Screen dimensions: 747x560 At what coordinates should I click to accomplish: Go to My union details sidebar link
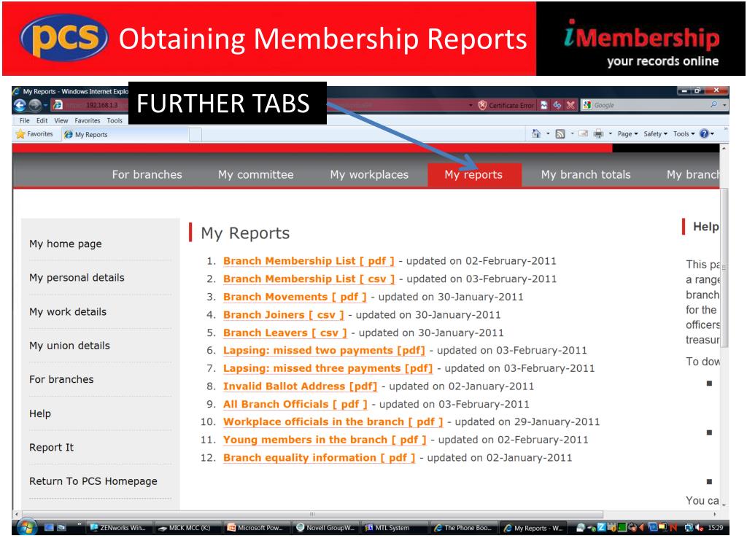[69, 346]
